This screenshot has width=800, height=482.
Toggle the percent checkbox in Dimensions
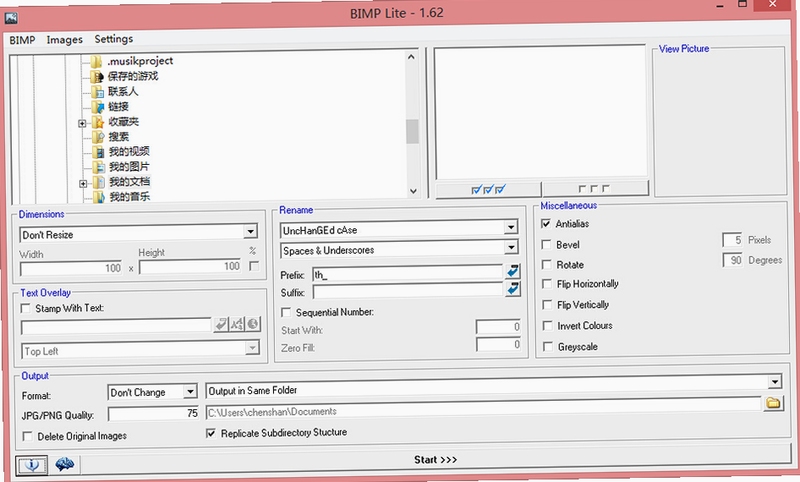[254, 266]
